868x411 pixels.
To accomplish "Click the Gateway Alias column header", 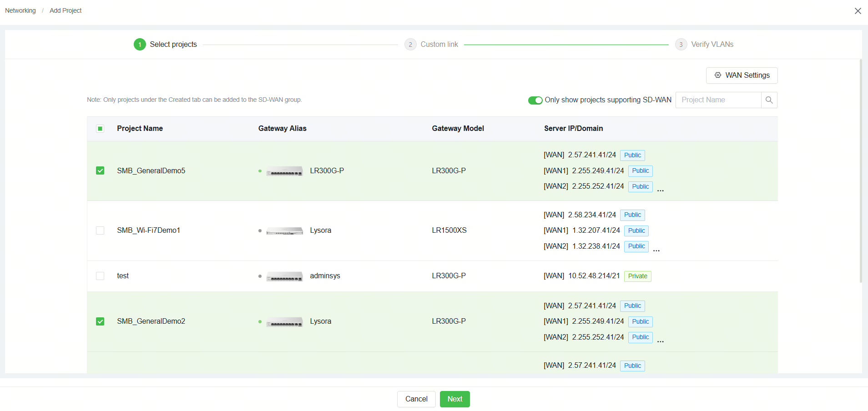I will (282, 129).
